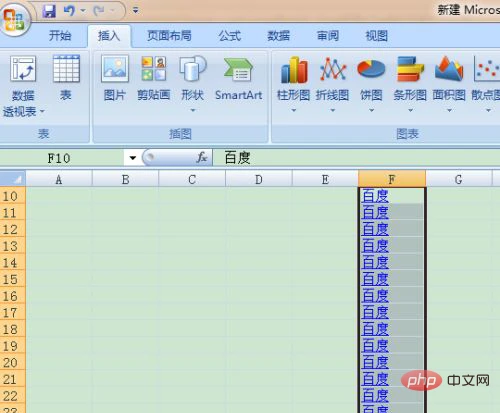Open the shapes (形状) gallery

[193, 83]
